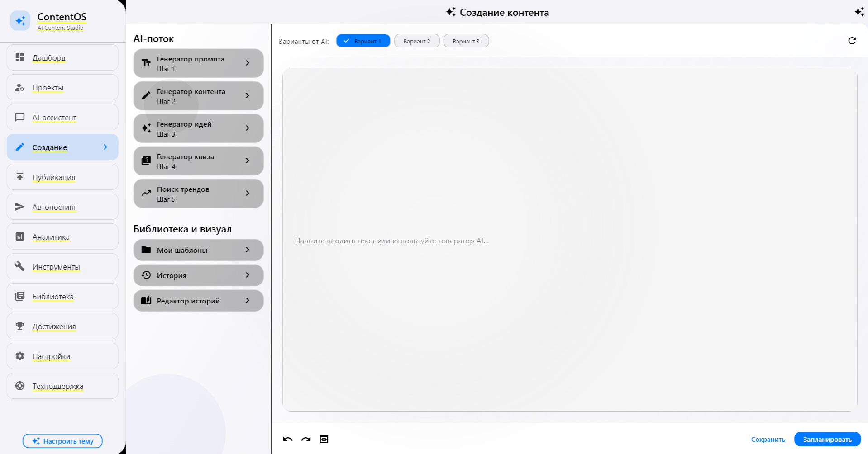Select the Вариант 2 chip
Viewport: 868px width, 454px height.
416,41
